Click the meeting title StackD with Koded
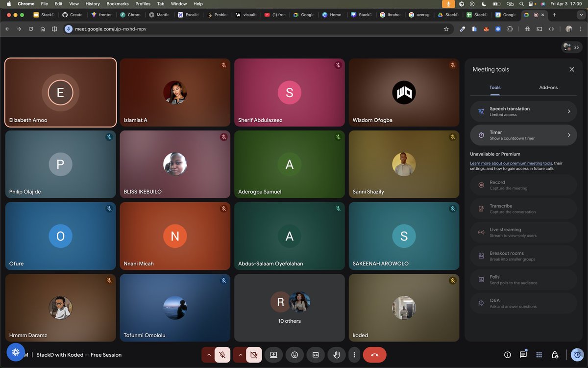Screen dimensions: 588x368 (79, 355)
